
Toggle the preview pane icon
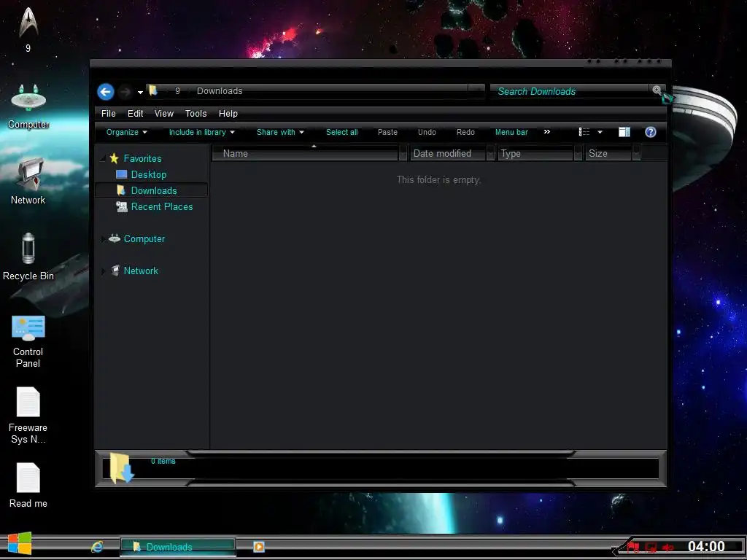[624, 132]
